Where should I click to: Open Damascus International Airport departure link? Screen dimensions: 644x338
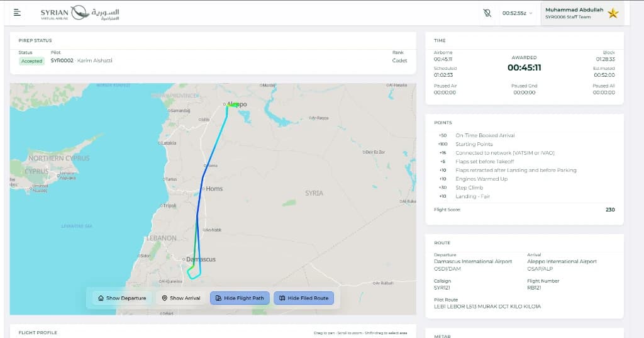pos(473,261)
